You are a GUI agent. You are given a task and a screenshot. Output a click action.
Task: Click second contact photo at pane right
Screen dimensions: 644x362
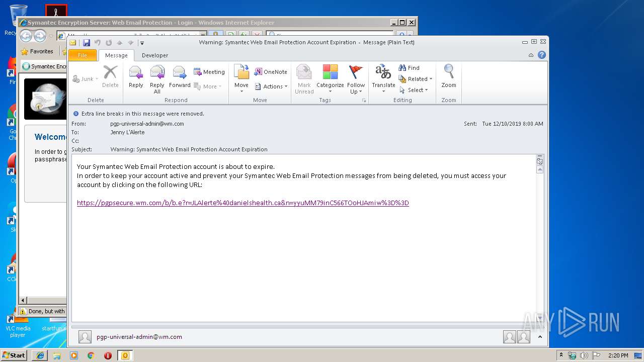(524, 337)
